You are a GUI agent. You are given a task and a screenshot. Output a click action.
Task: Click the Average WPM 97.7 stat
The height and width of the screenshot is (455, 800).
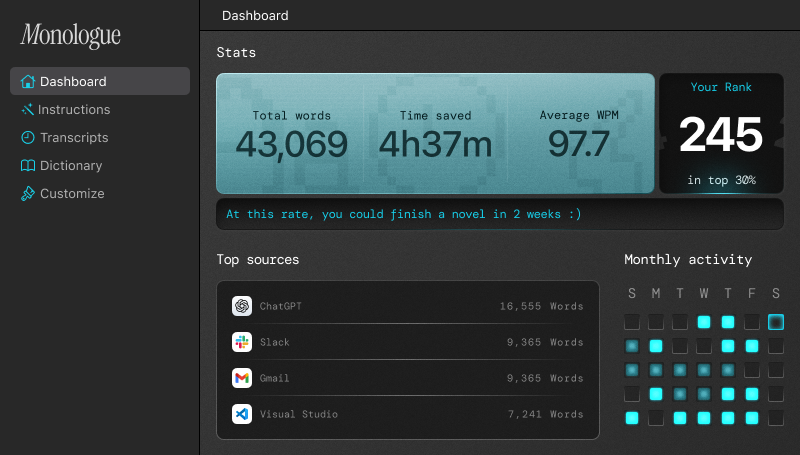[x=578, y=134]
